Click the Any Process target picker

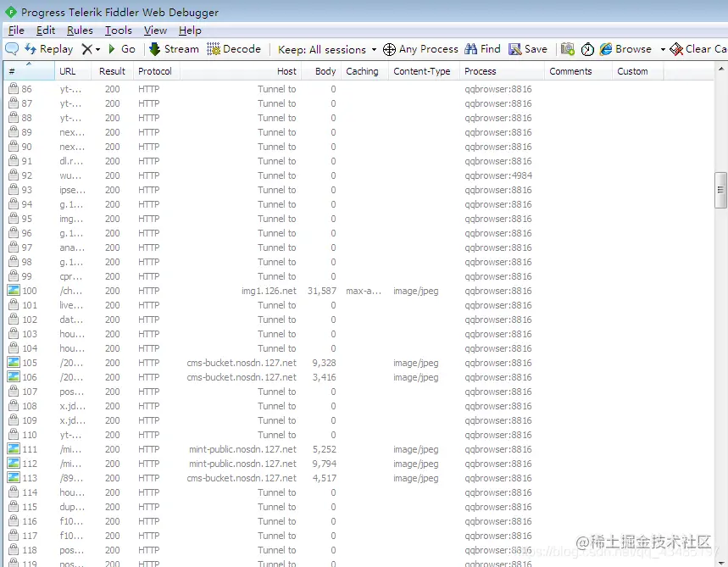[x=420, y=49]
